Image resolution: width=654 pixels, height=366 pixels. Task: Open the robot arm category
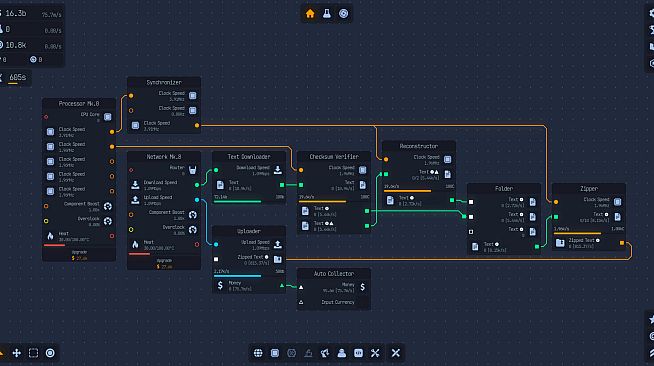325,353
